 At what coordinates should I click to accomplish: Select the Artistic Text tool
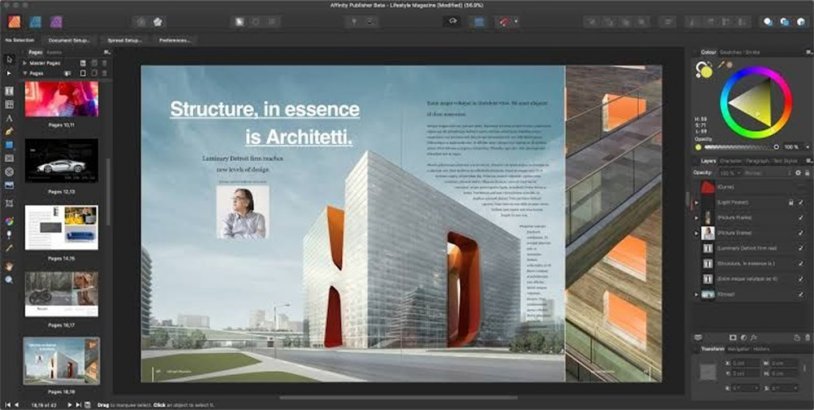[9, 118]
